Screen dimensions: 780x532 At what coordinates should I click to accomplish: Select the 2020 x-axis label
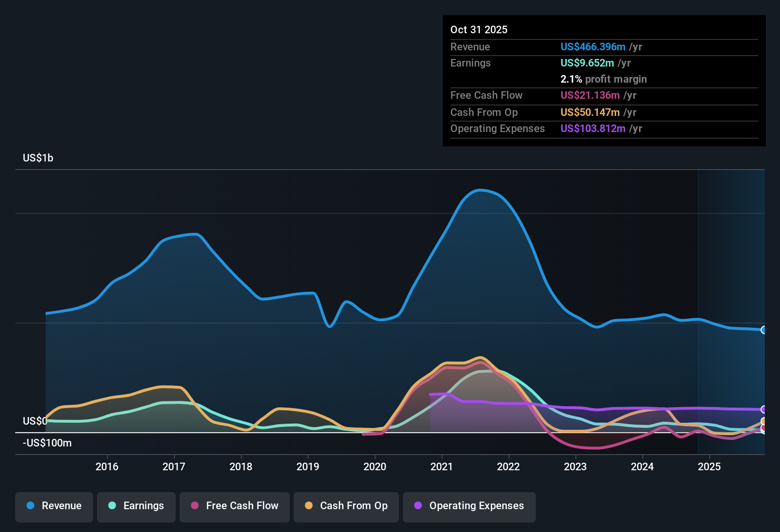pos(375,466)
